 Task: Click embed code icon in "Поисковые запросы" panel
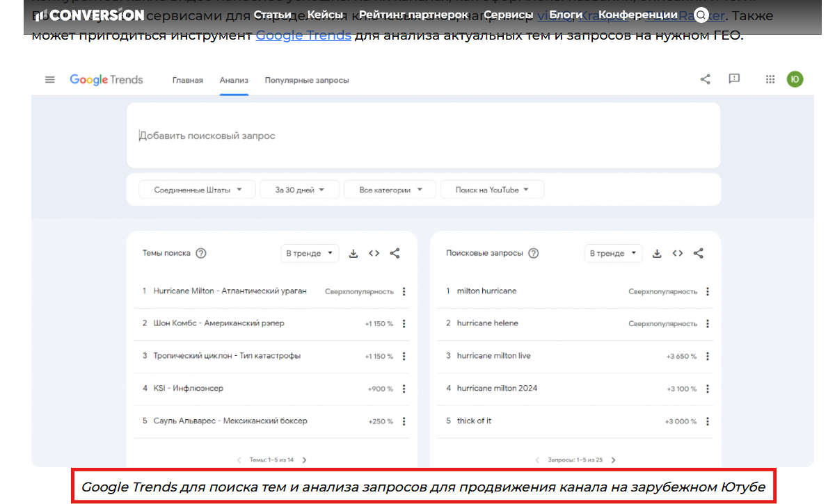coord(677,254)
